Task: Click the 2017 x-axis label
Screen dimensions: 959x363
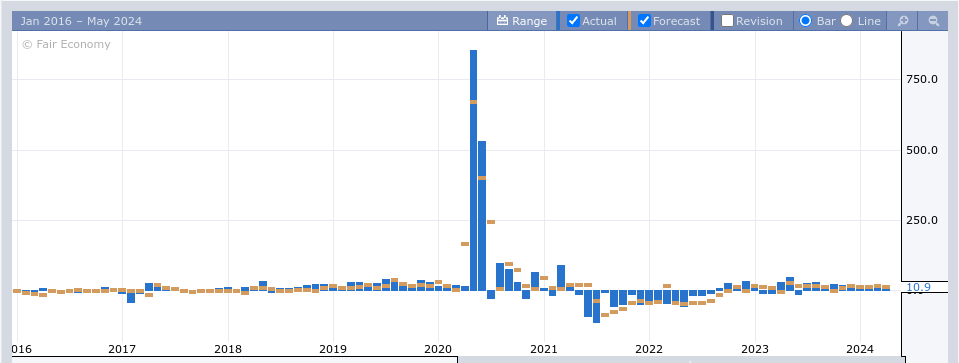Action: pos(122,350)
